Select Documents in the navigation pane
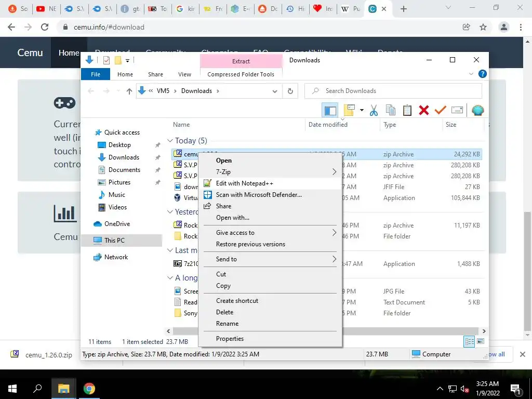Viewport: 532px width, 399px height. tap(124, 170)
